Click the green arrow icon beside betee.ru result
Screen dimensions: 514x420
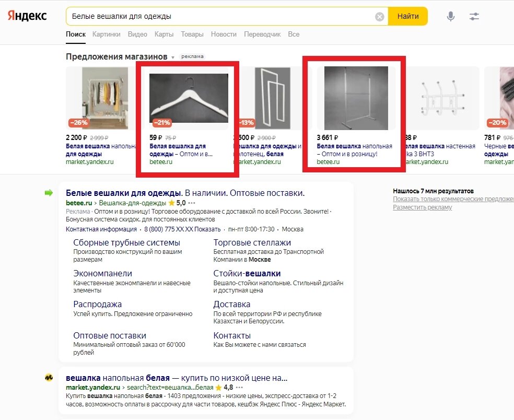click(x=49, y=193)
